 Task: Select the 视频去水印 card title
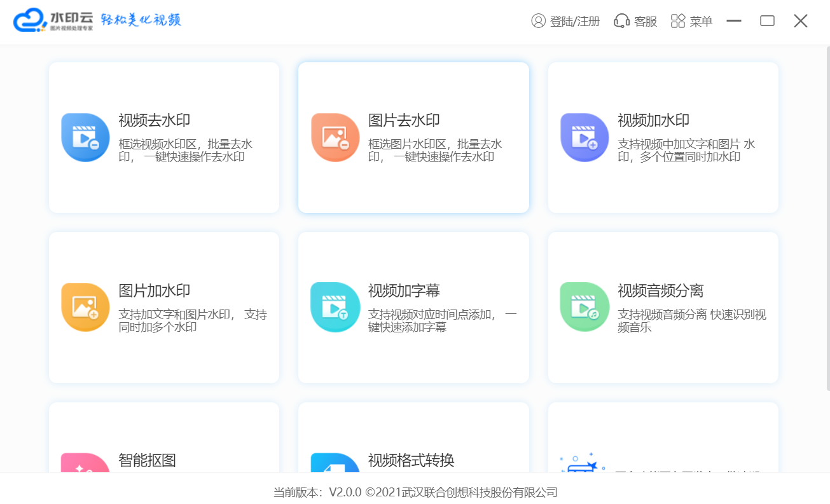155,121
